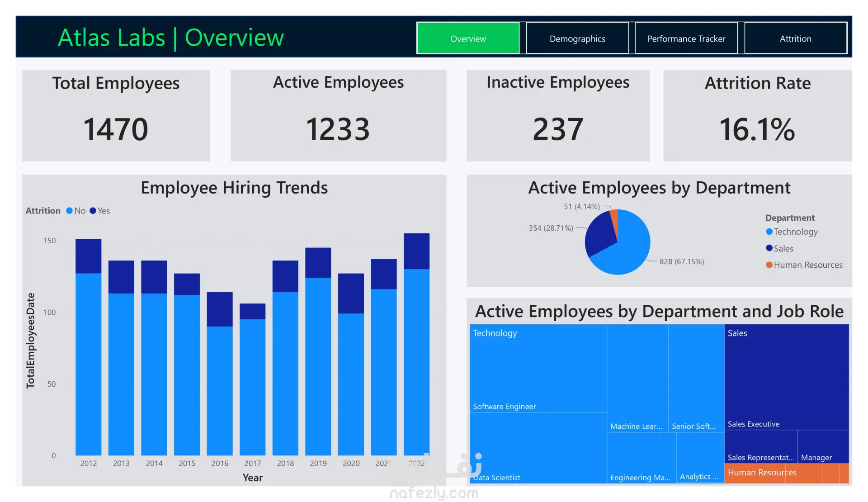Open the Attrition navigation button

click(x=795, y=39)
